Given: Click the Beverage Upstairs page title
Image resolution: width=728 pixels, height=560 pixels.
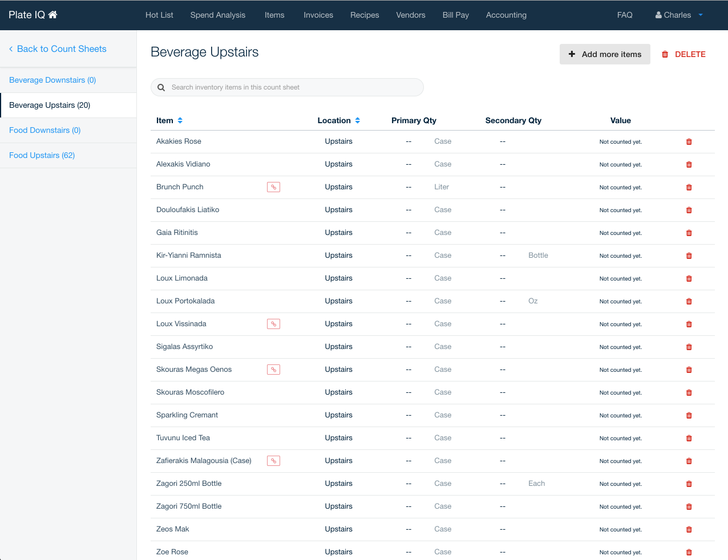Looking at the screenshot, I should [x=205, y=52].
